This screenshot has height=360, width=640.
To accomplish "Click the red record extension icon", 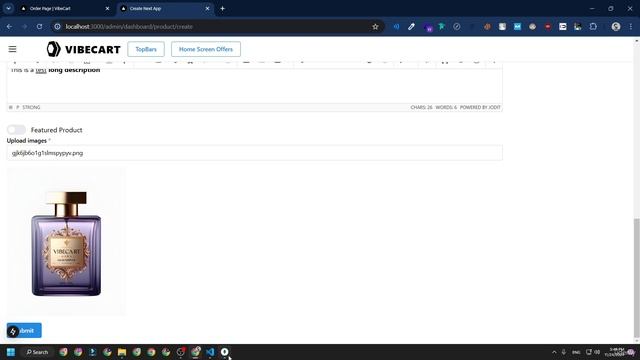I will [548, 27].
